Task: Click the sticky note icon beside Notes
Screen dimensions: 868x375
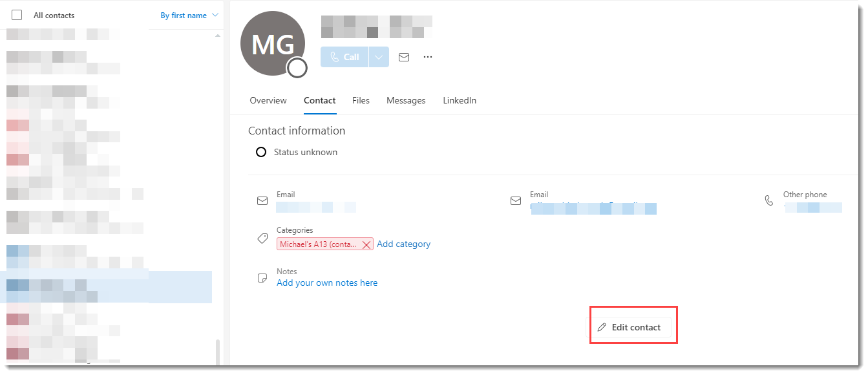Action: tap(262, 278)
